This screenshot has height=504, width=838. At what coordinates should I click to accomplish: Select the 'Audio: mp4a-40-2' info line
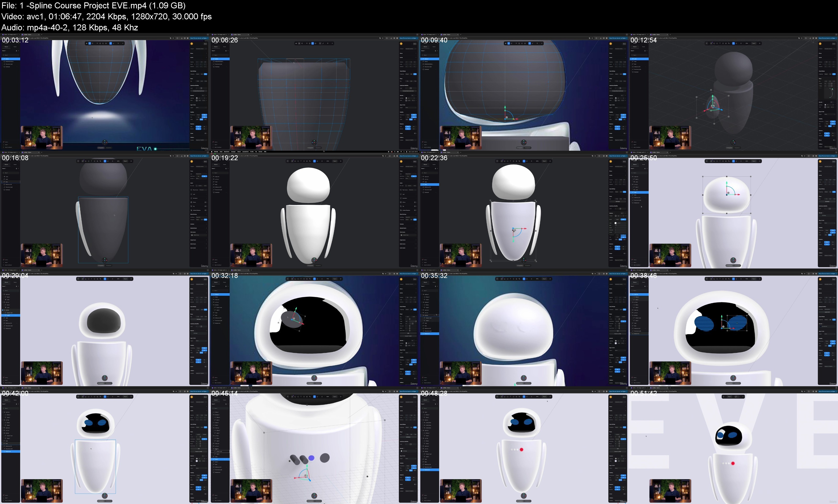tap(70, 27)
